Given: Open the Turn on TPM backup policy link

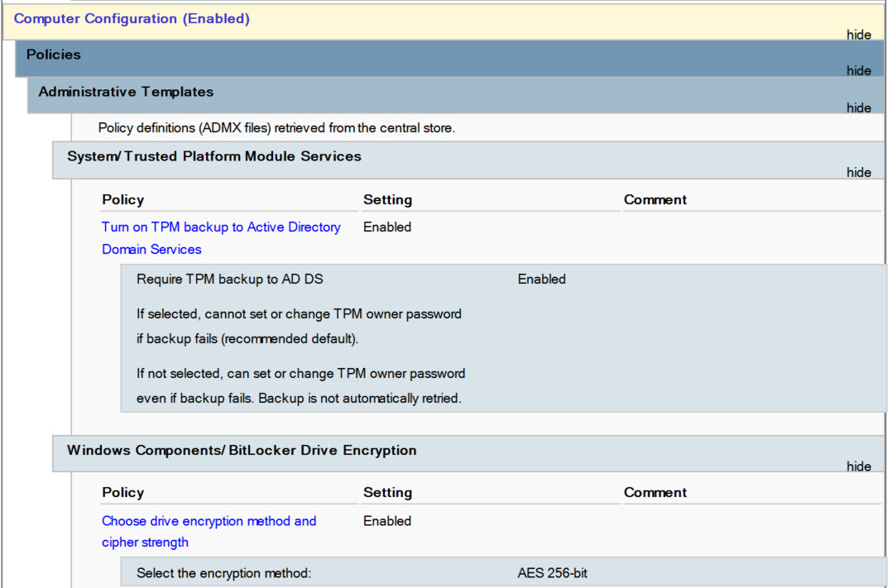Looking at the screenshot, I should pyautogui.click(x=220, y=227).
